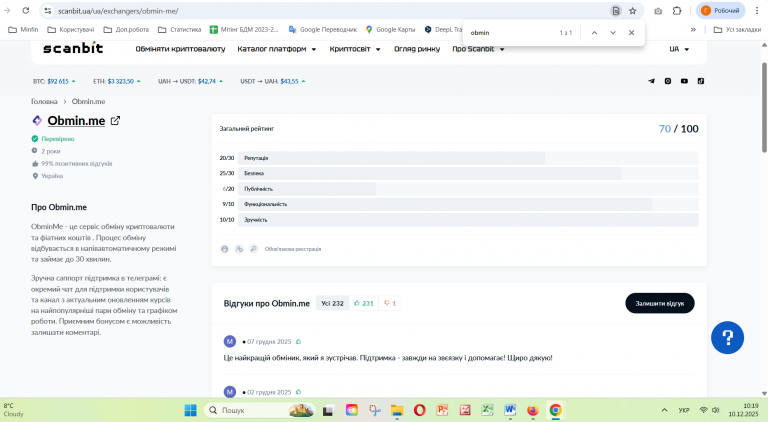This screenshot has height=422, width=768.
Task: Open Snipping Tool from the taskbar
Action: [x=375, y=410]
